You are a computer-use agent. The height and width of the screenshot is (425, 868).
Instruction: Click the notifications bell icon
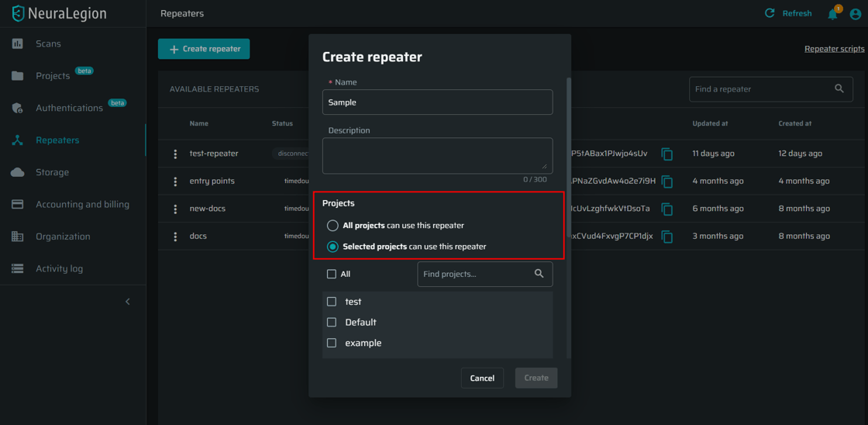tap(832, 14)
